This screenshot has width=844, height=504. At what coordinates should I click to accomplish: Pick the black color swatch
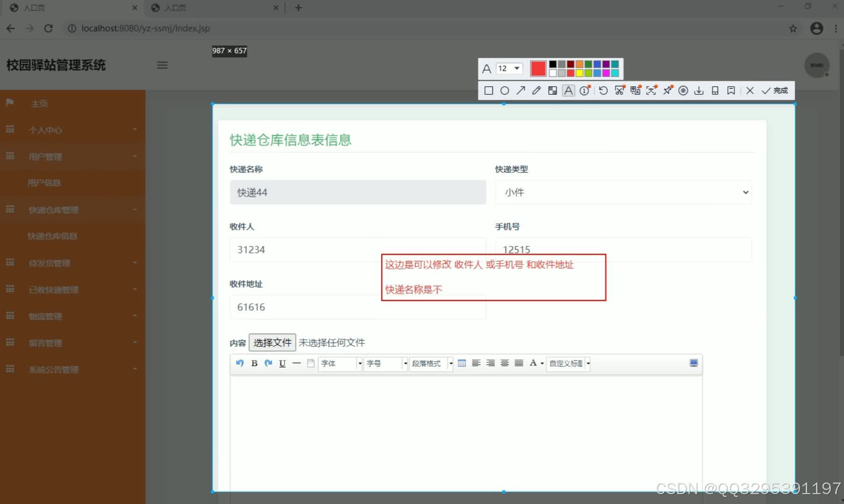tap(553, 64)
